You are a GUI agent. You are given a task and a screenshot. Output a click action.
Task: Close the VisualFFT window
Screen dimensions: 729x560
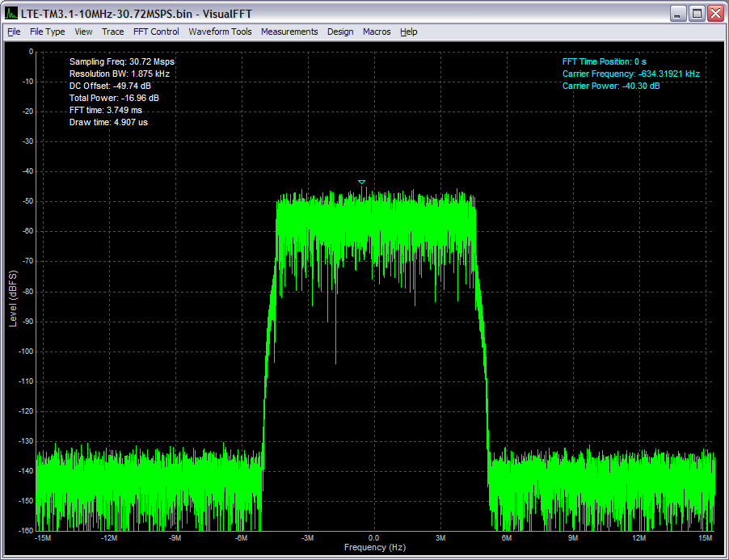[715, 13]
